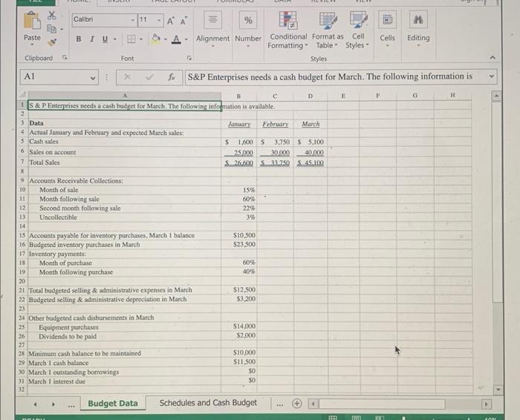520x420 pixels.
Task: Click the March 1 cash balance $11,500 cell
Action: tap(238, 361)
